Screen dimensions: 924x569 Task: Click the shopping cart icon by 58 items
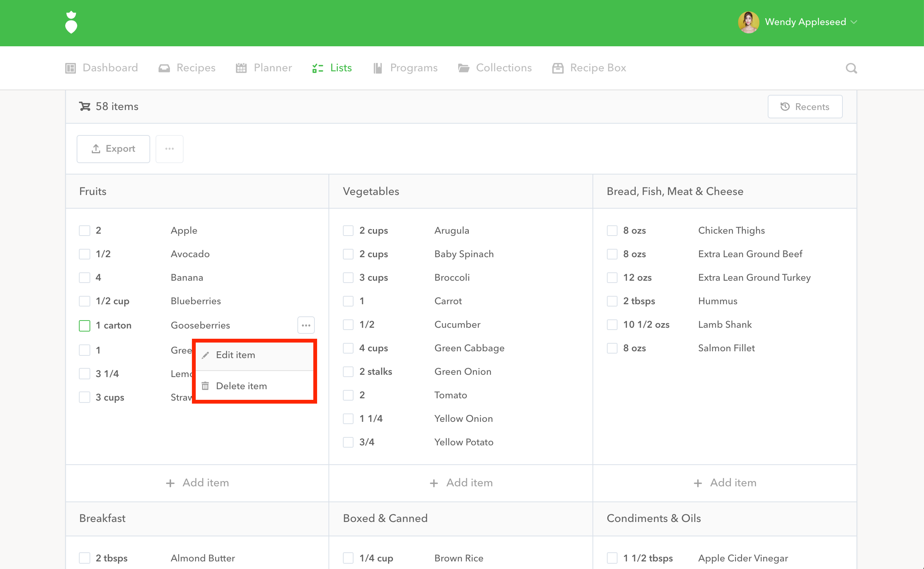[85, 107]
